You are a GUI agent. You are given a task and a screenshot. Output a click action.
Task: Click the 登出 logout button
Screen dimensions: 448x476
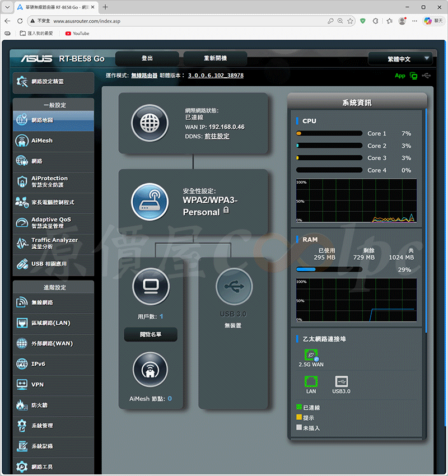point(147,58)
